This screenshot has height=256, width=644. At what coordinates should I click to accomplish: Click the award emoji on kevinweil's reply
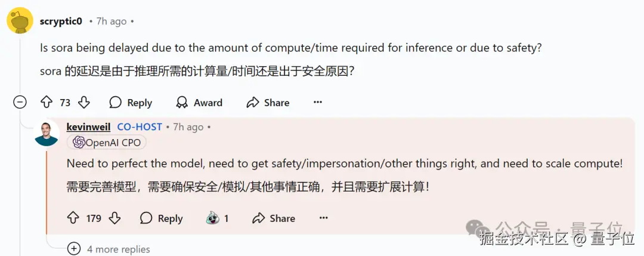point(212,218)
